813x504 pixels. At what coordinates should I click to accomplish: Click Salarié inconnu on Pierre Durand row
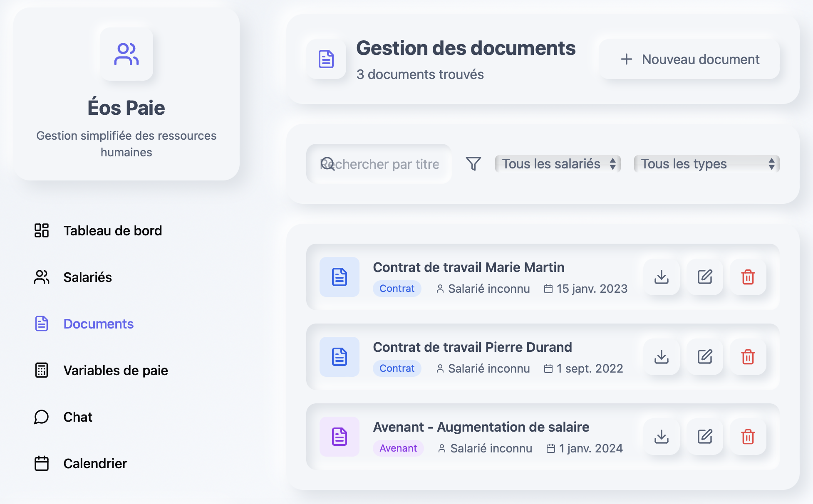[489, 368]
